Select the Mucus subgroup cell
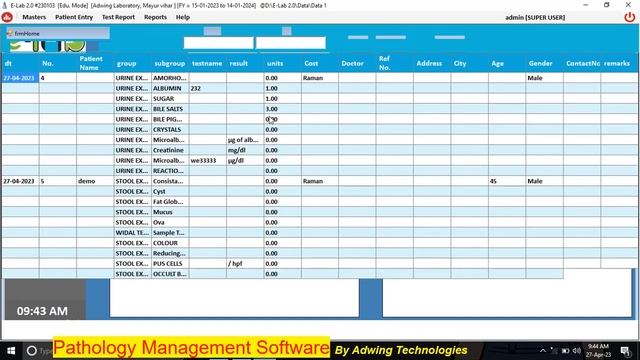Image resolution: width=640 pixels, height=360 pixels. click(x=170, y=212)
